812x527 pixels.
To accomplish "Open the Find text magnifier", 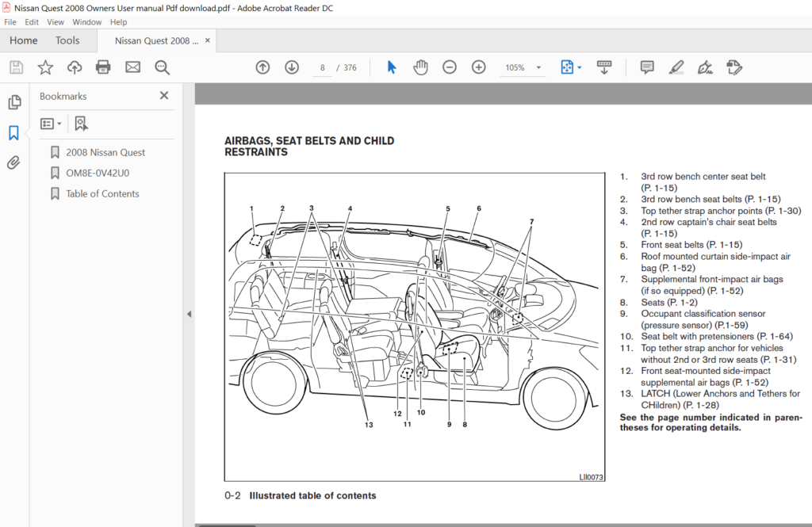I will (x=162, y=67).
